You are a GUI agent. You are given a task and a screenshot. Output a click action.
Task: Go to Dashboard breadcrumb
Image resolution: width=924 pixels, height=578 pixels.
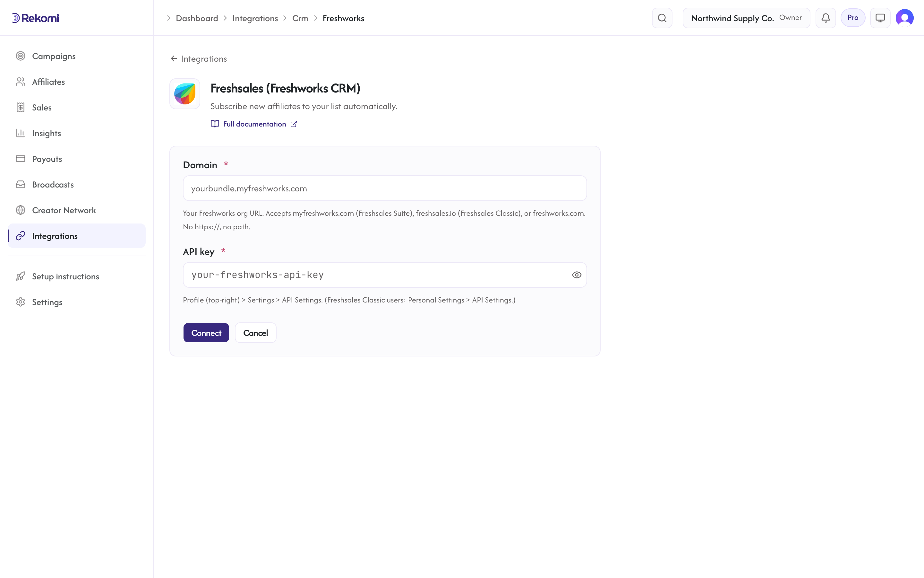pyautogui.click(x=197, y=18)
